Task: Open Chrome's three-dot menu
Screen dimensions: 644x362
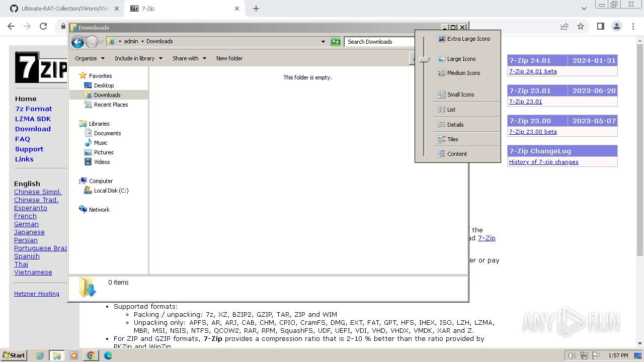Action: coord(633,26)
